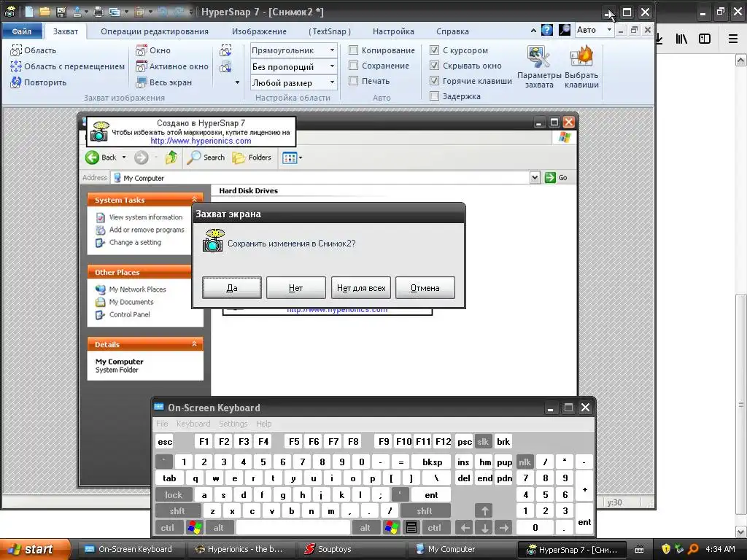Open file via the folder icon
This screenshot has height=560, width=747.
point(44,12)
